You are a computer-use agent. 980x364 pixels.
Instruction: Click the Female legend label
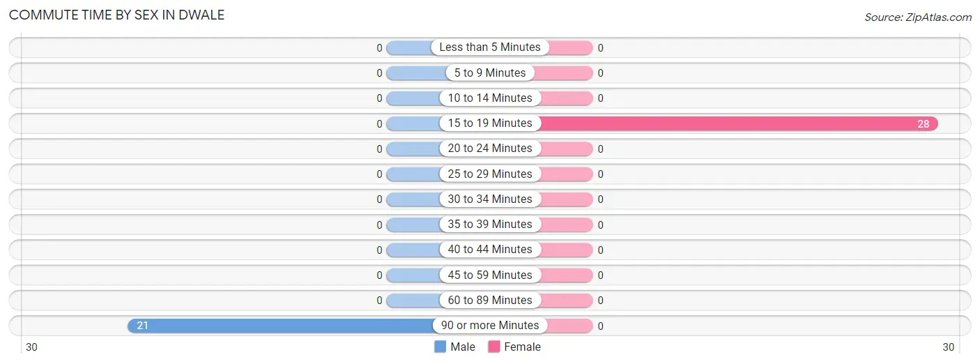522,347
